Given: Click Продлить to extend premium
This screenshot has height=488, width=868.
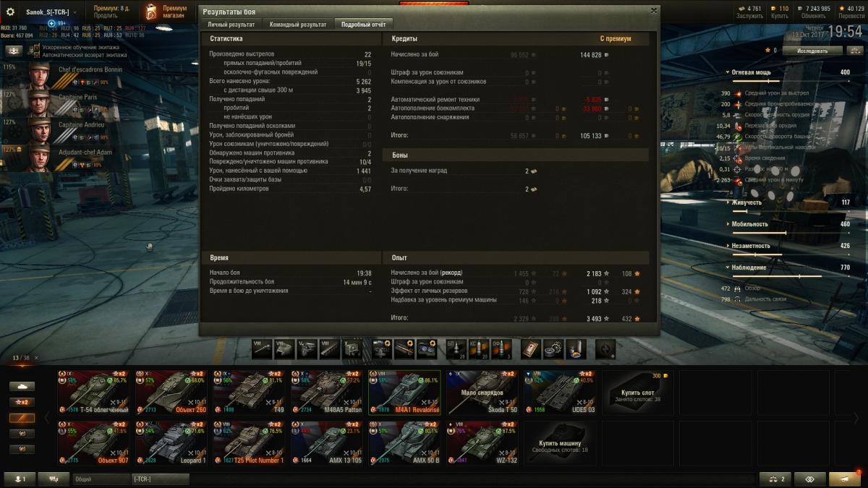Looking at the screenshot, I should (106, 17).
